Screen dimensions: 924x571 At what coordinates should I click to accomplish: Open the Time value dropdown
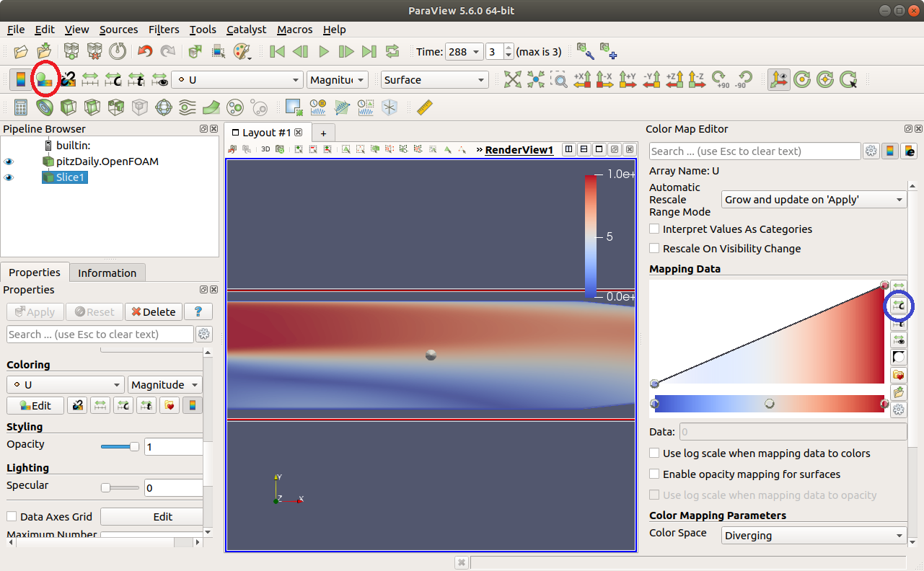click(464, 52)
